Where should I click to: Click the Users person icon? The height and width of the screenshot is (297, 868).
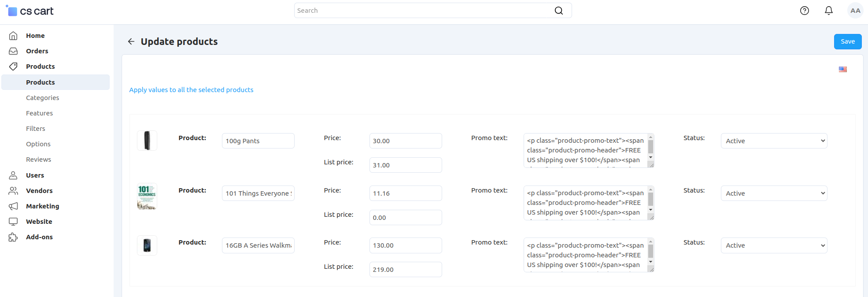click(13, 175)
